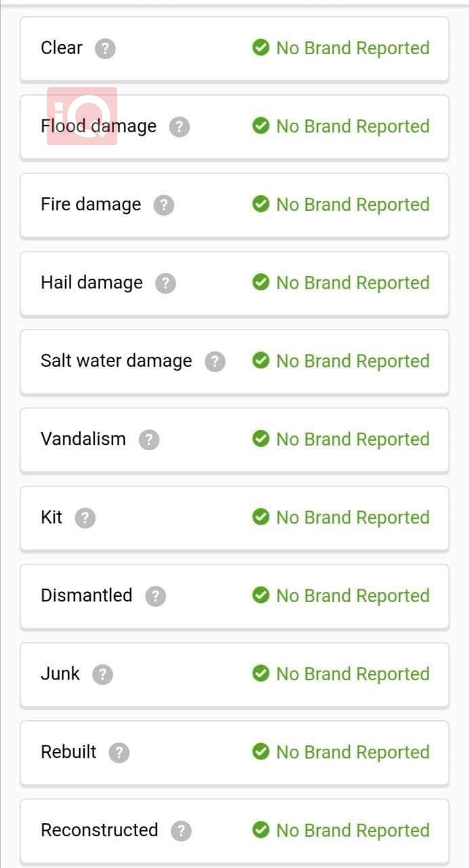Show help info for Hail damage

pos(165,283)
